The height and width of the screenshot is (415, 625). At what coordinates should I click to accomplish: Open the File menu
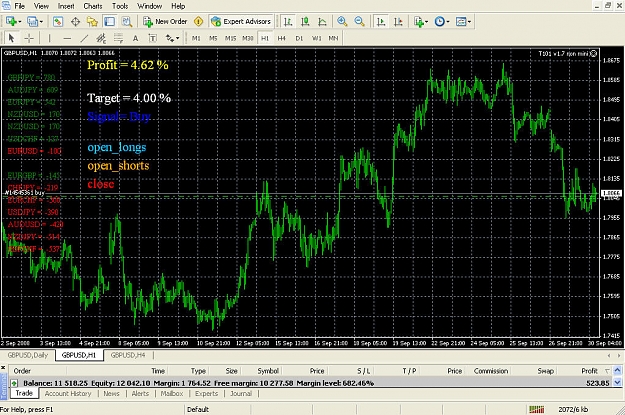point(19,6)
